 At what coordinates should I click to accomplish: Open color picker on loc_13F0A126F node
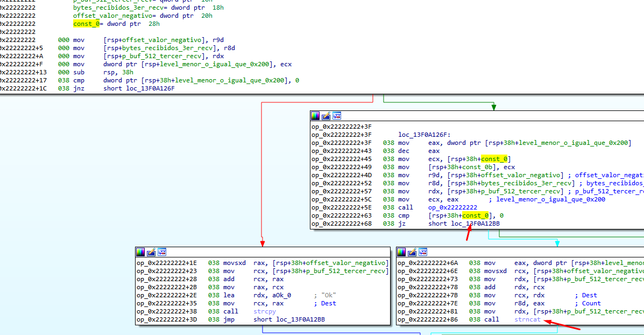315,116
